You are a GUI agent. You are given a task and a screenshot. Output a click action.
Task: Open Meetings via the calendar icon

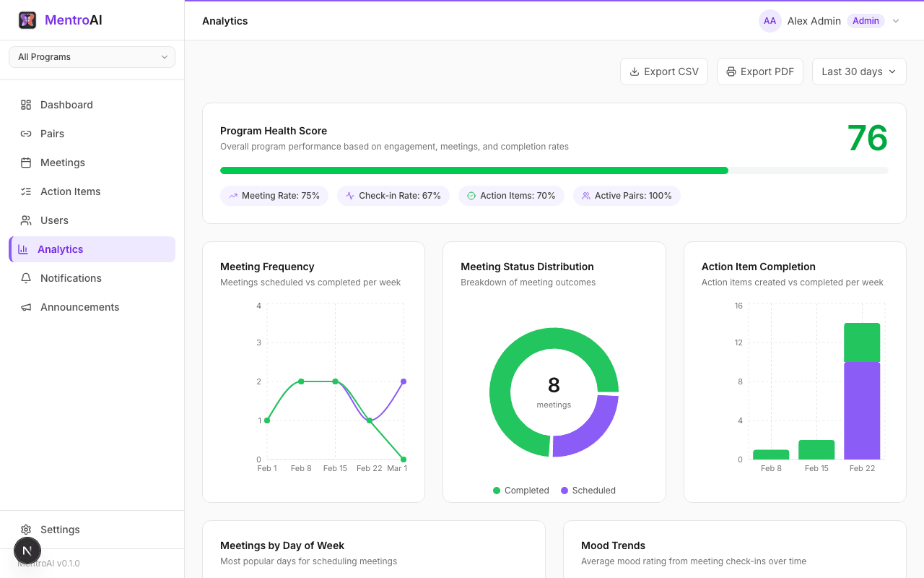25,162
